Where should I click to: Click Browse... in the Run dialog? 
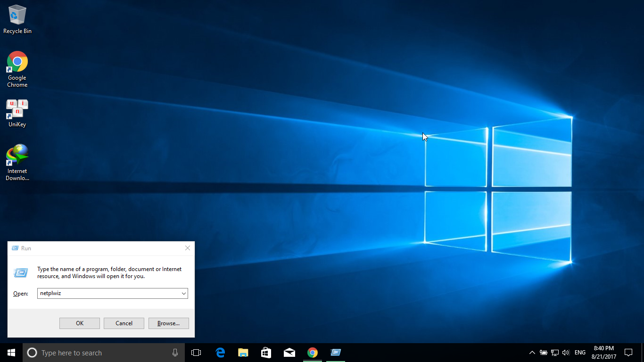(168, 323)
